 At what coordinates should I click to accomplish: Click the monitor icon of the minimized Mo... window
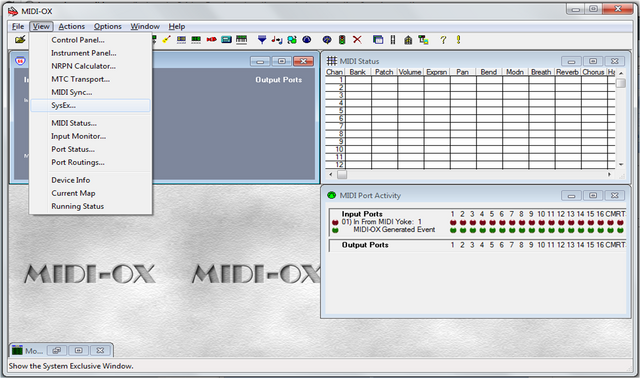point(17,350)
